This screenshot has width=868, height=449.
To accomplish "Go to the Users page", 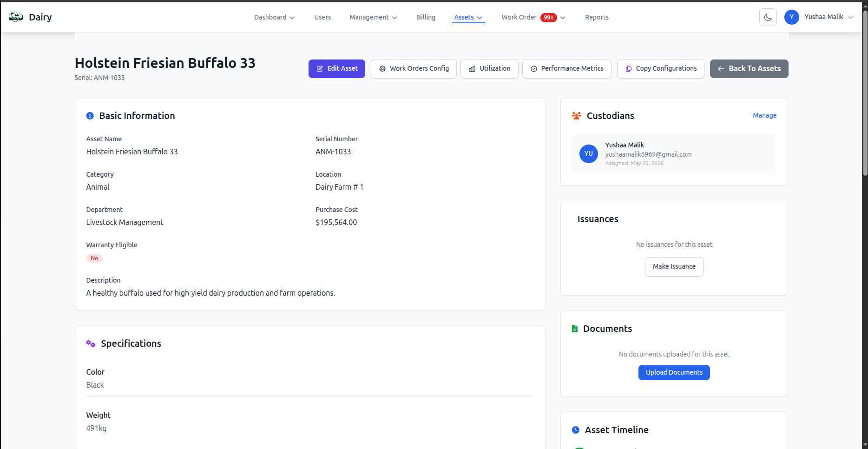I will coord(322,17).
